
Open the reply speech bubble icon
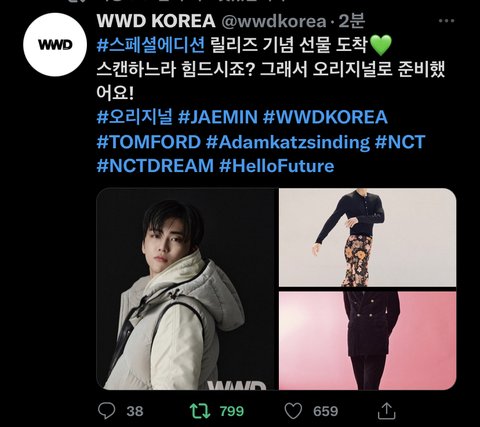pos(107,411)
